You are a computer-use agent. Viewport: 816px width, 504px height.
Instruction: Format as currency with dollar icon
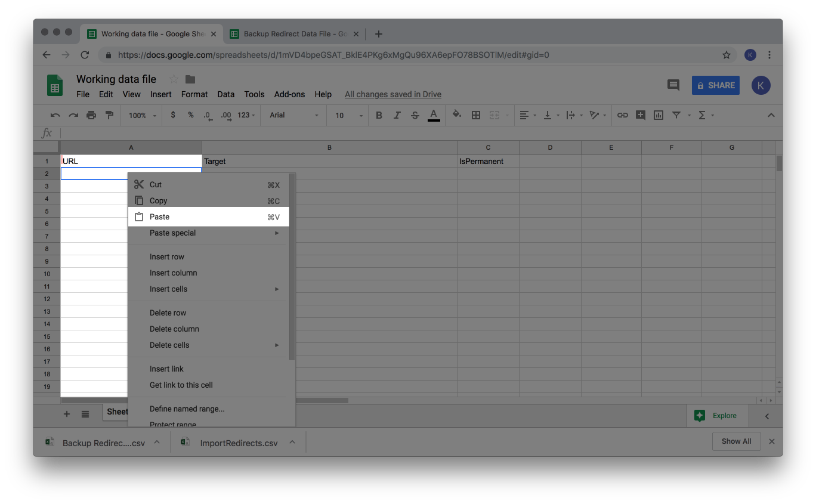pyautogui.click(x=173, y=115)
